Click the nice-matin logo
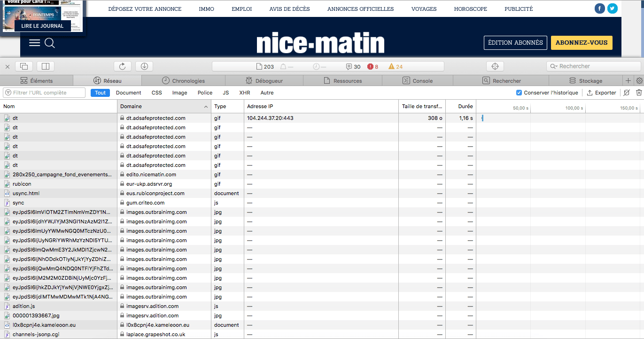 320,43
